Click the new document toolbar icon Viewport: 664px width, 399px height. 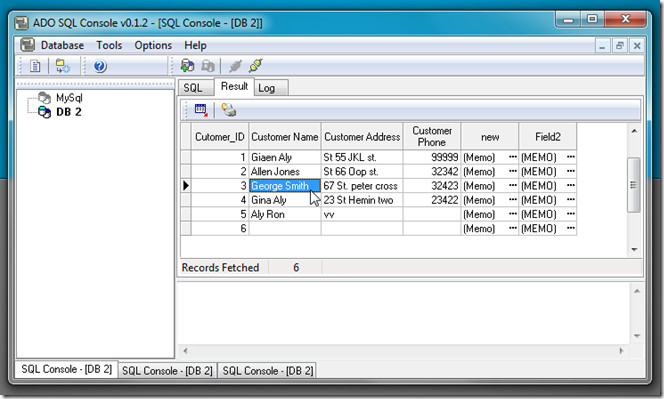click(x=35, y=66)
